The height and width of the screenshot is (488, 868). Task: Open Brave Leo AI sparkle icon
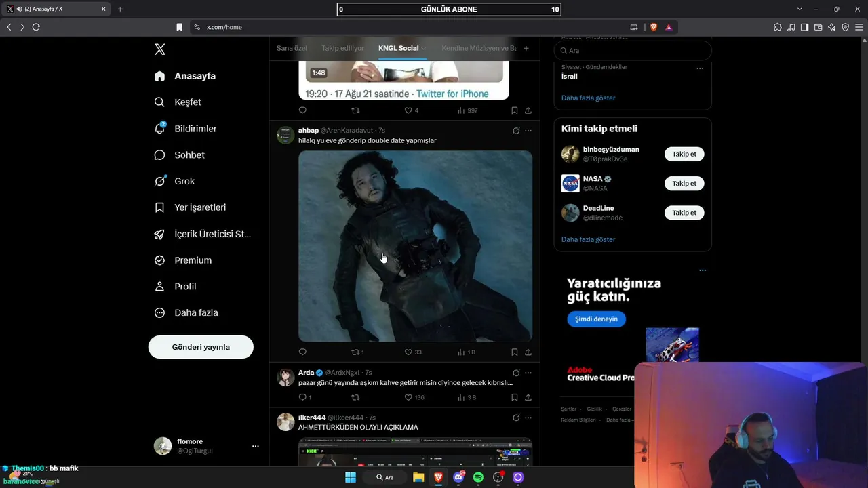click(832, 27)
